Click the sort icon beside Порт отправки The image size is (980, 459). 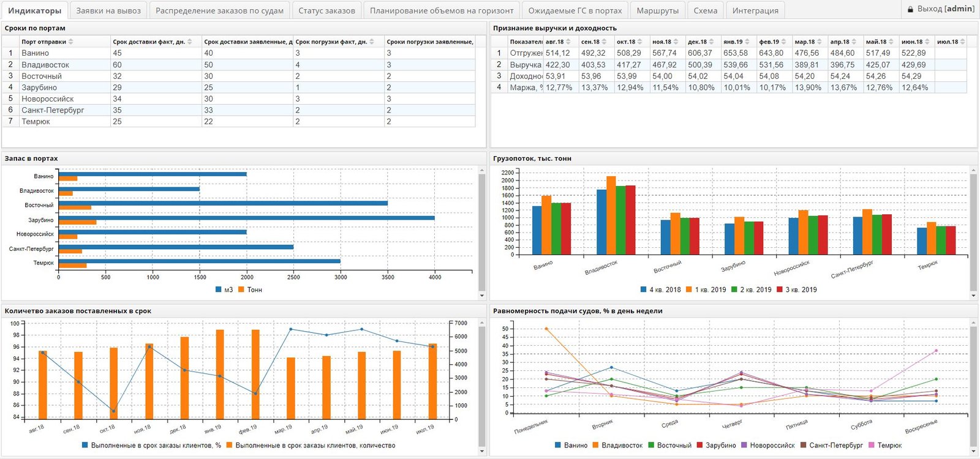(70, 42)
